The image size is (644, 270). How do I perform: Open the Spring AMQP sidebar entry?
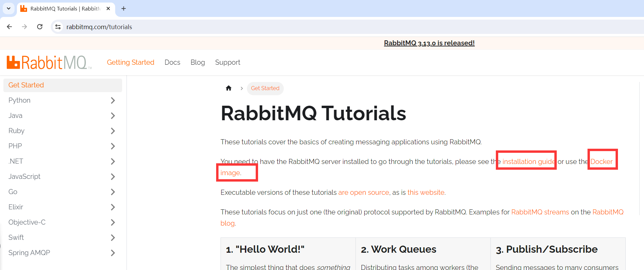click(x=29, y=253)
